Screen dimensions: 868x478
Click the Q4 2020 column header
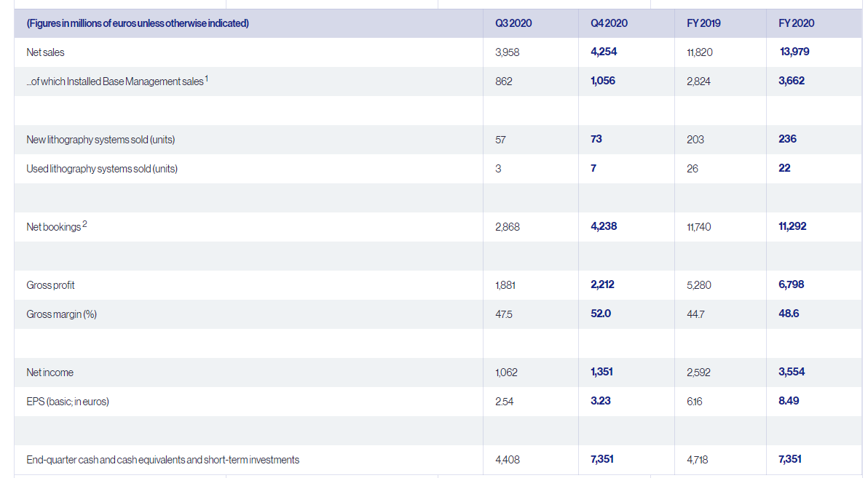[x=609, y=23]
